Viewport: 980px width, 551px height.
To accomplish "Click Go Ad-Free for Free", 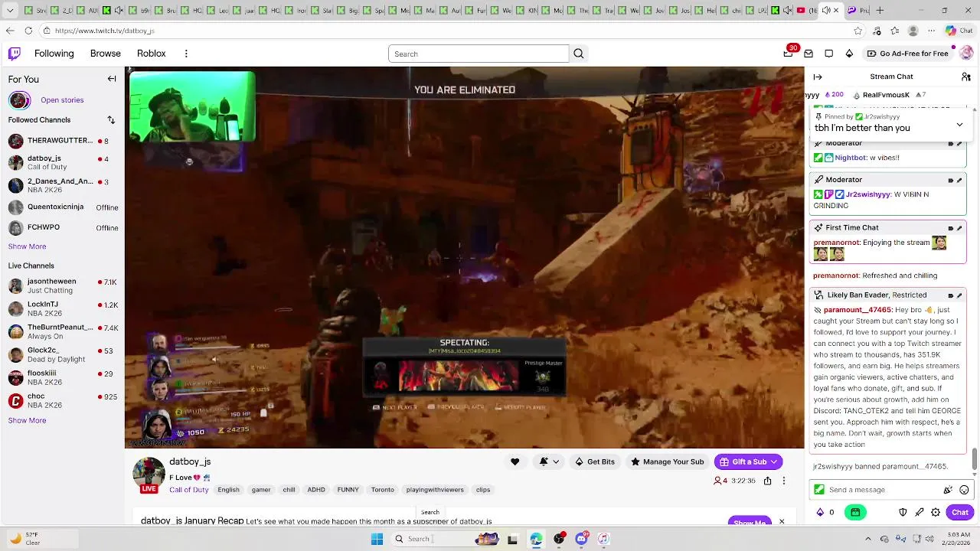I will [907, 54].
